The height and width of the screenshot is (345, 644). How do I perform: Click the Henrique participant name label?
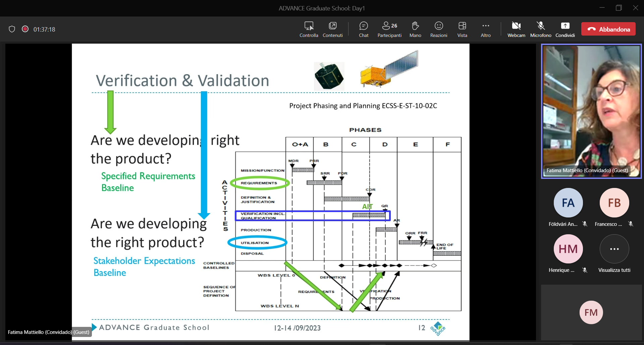(x=561, y=270)
